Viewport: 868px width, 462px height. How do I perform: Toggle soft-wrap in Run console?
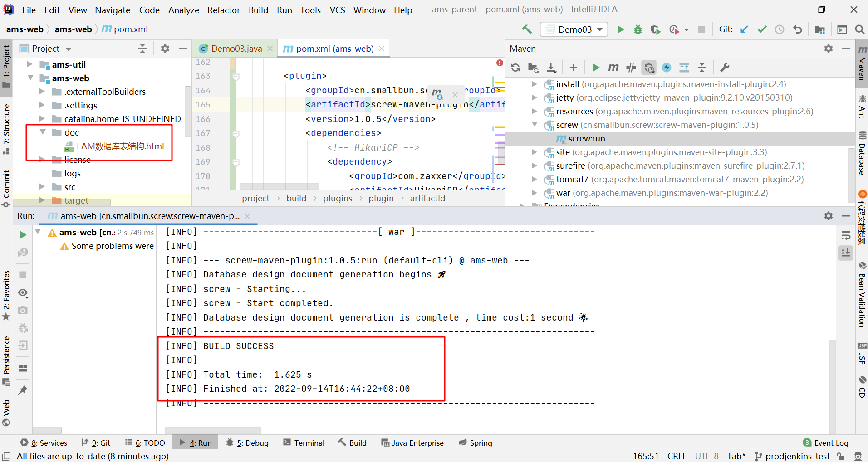(x=846, y=236)
